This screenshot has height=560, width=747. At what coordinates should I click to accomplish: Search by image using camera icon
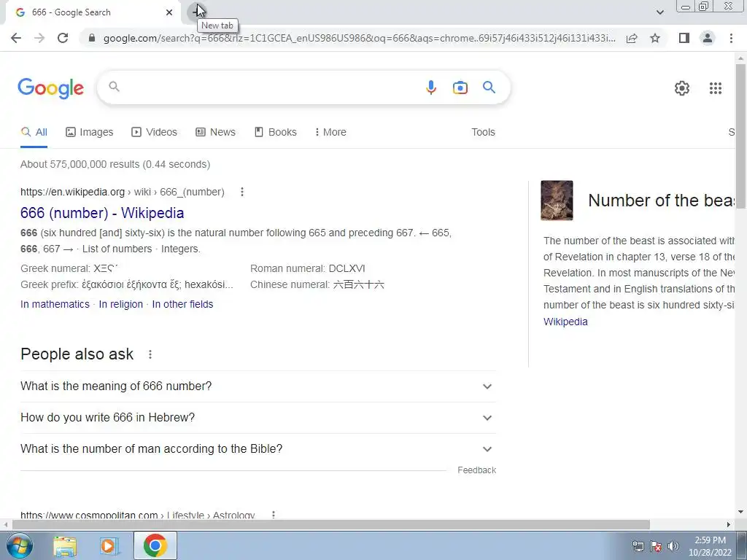(460, 87)
